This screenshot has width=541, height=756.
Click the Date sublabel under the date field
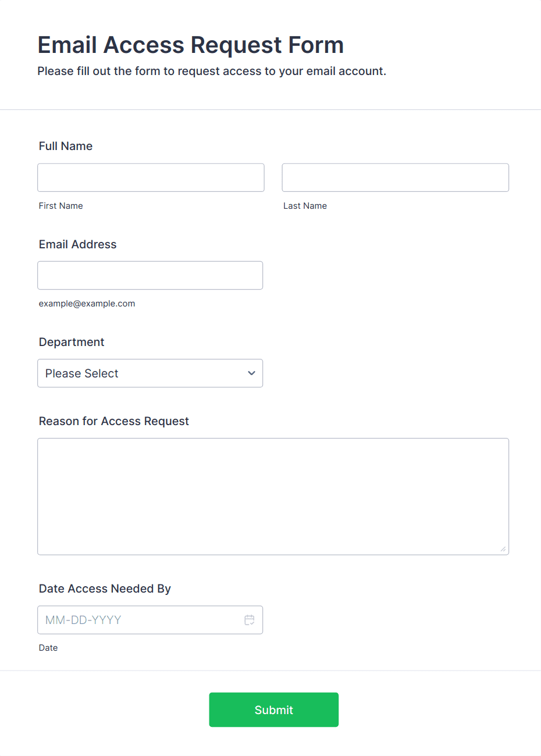(x=48, y=648)
